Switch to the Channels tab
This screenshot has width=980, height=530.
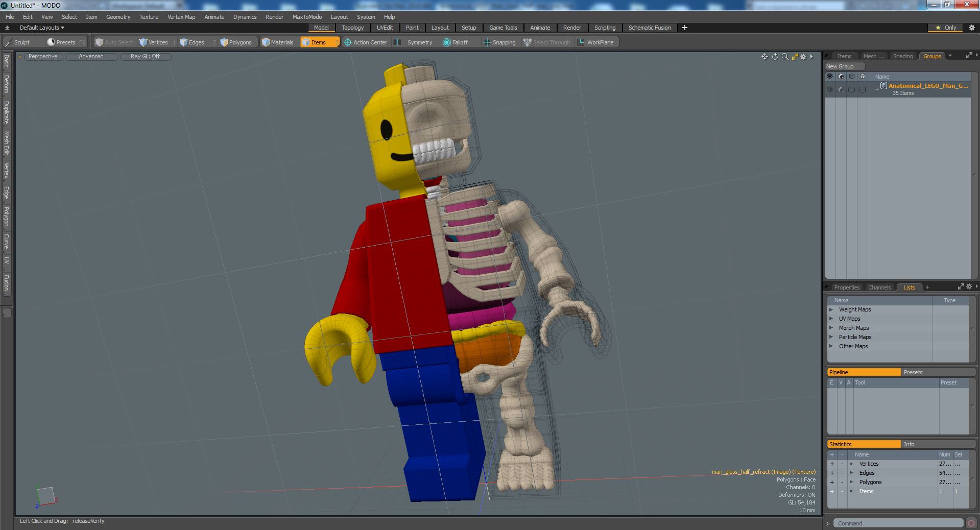point(879,287)
